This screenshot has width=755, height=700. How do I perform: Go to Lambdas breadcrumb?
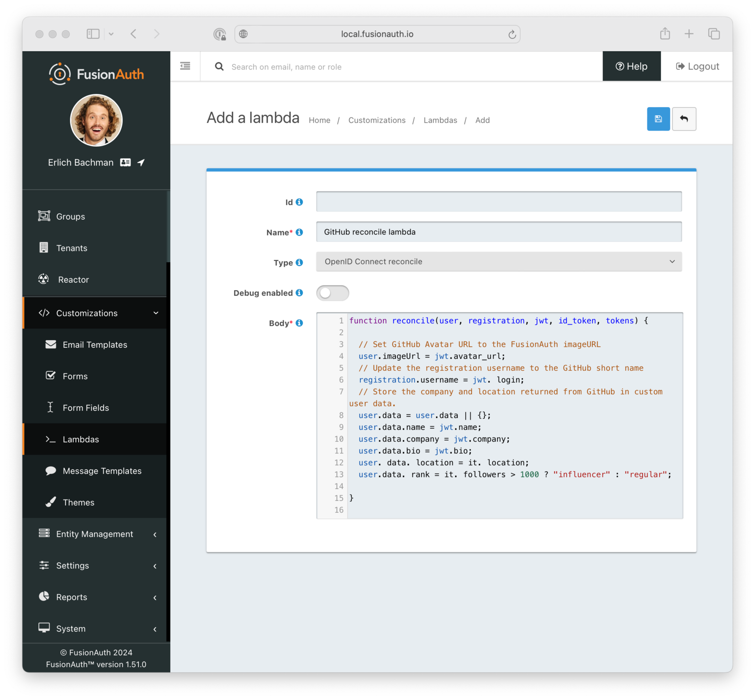[x=440, y=120]
